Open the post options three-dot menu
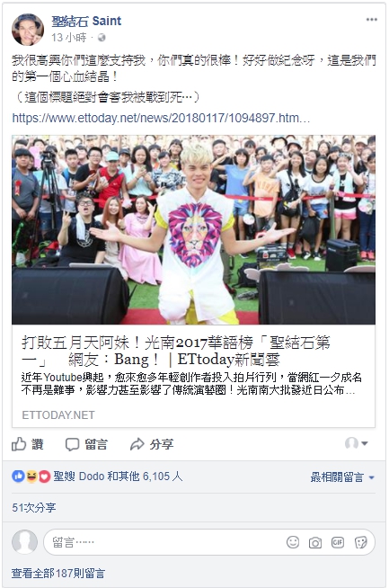Viewport: 389px width, 588px height. [371, 20]
